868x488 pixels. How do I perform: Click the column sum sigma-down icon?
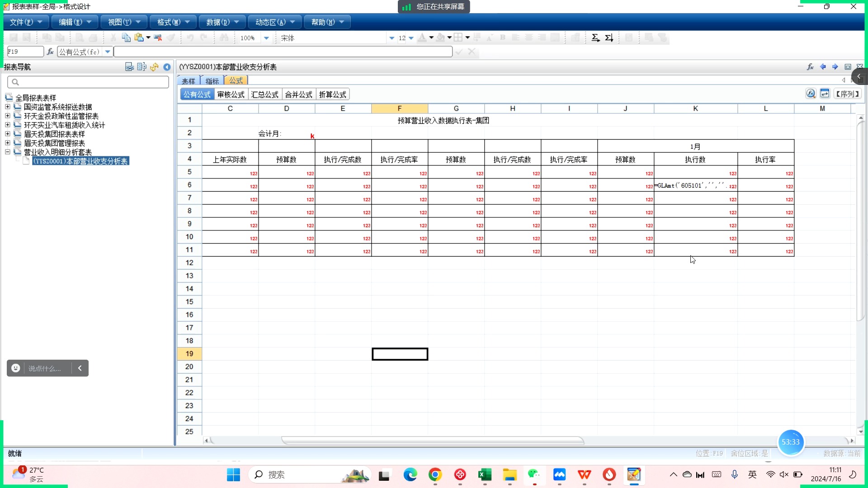609,38
